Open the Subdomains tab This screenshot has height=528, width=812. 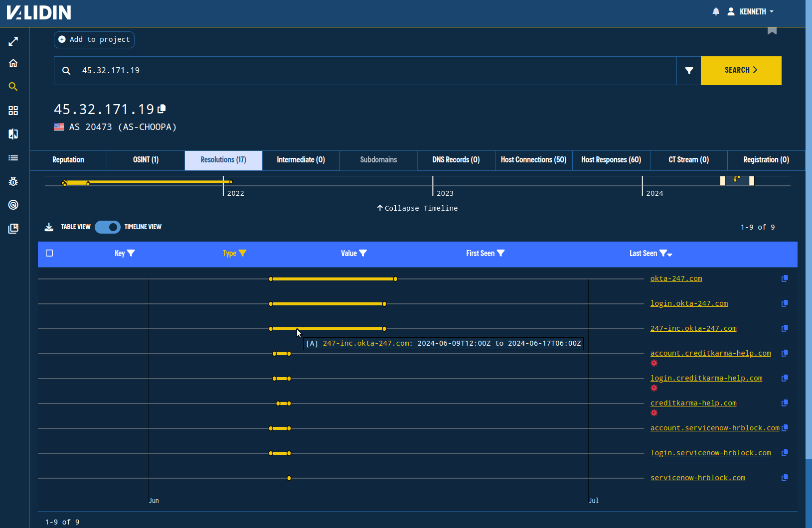tap(378, 160)
